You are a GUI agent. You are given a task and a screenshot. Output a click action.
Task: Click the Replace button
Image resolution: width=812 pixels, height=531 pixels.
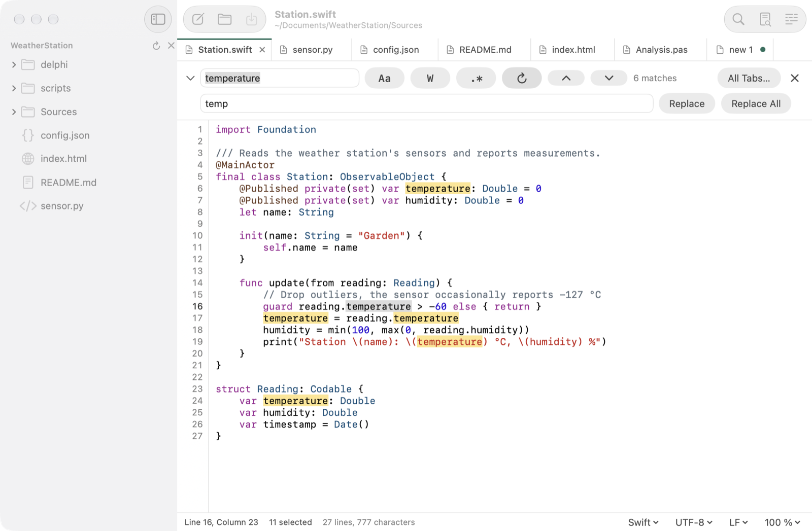[x=687, y=103]
